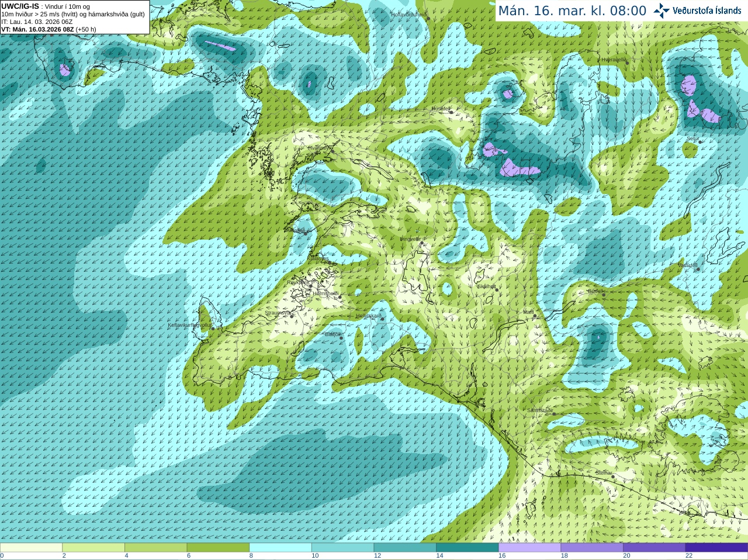
Task: Click the 18–20 m/s purple legend swatch
Action: 592,548
